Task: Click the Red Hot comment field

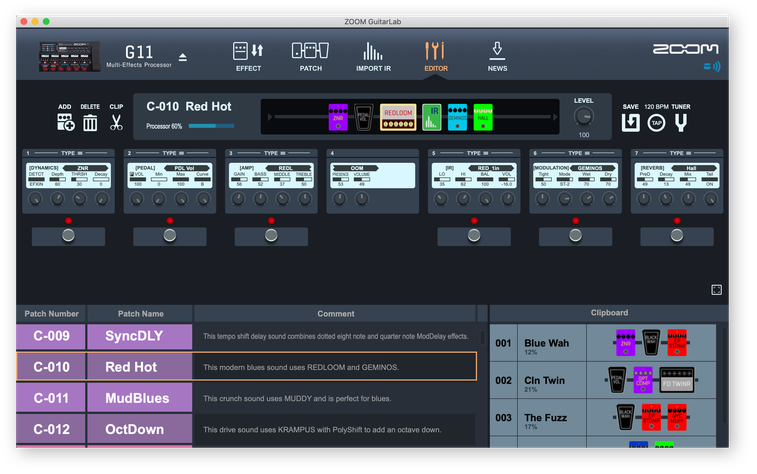Action: 334,367
